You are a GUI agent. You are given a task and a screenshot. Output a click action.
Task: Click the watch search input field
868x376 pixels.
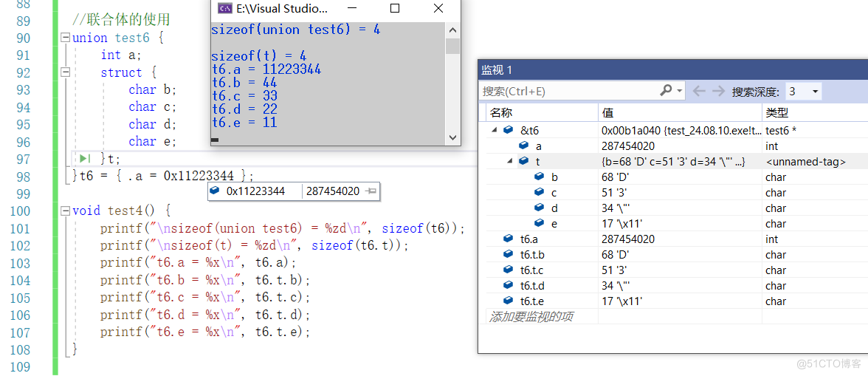pos(568,91)
